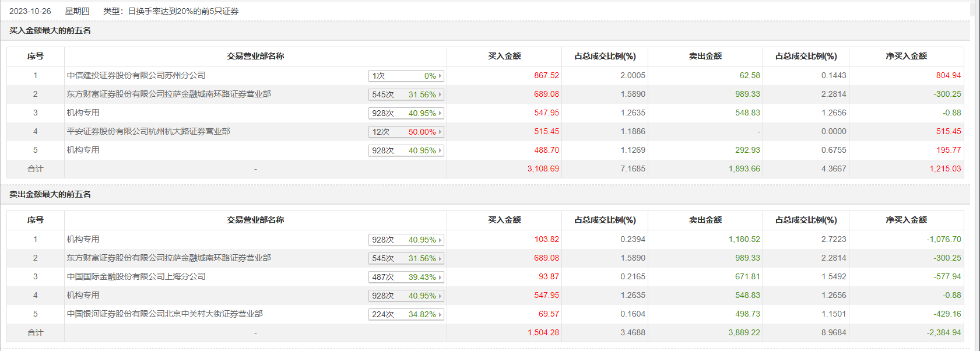Expand 928次 box in buyers table row 5

click(x=406, y=150)
